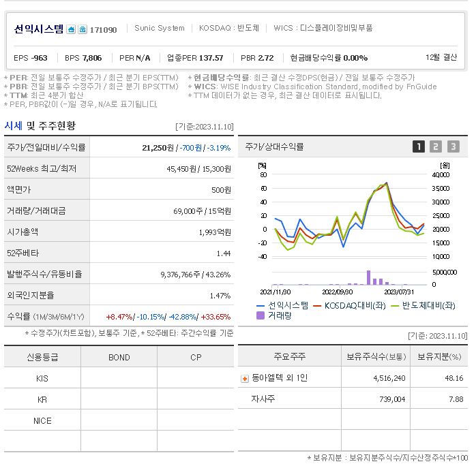This screenshot has height=466, width=476.
Task: Select the 자사주 row label
Action: 263,399
